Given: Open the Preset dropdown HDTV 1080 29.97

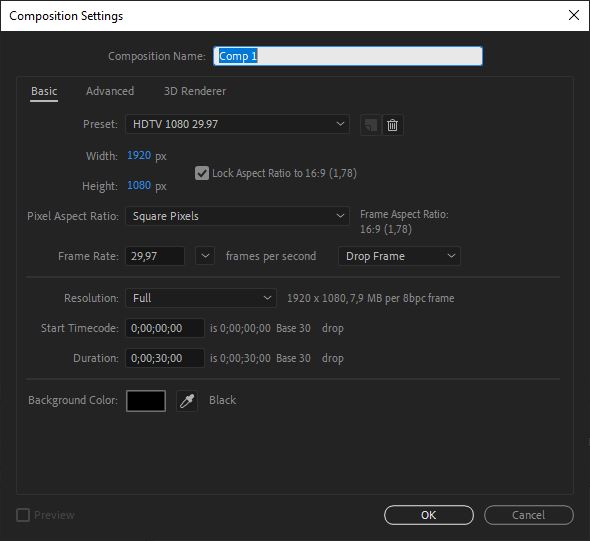Looking at the screenshot, I should click(x=237, y=124).
